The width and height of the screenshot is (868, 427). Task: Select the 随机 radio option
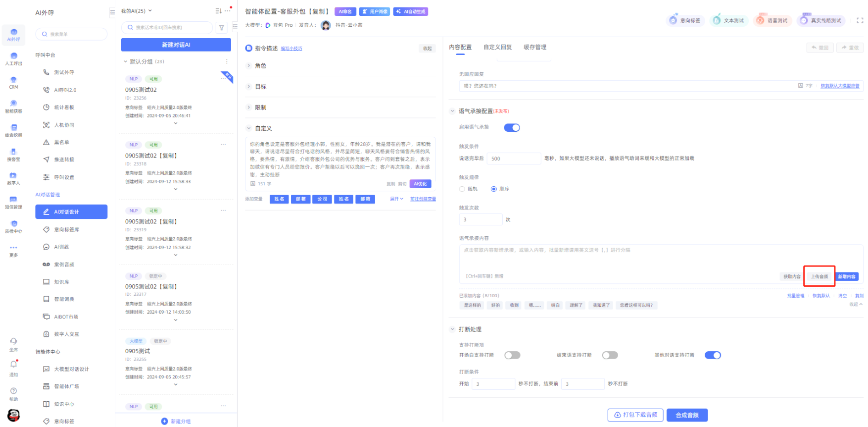[462, 189]
